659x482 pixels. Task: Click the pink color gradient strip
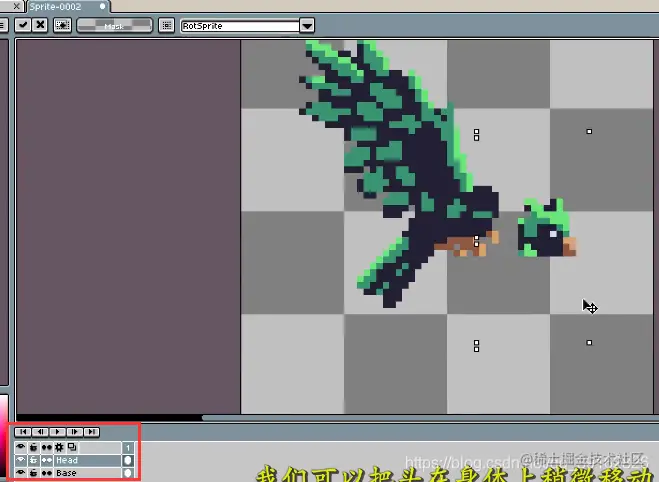coord(4,437)
